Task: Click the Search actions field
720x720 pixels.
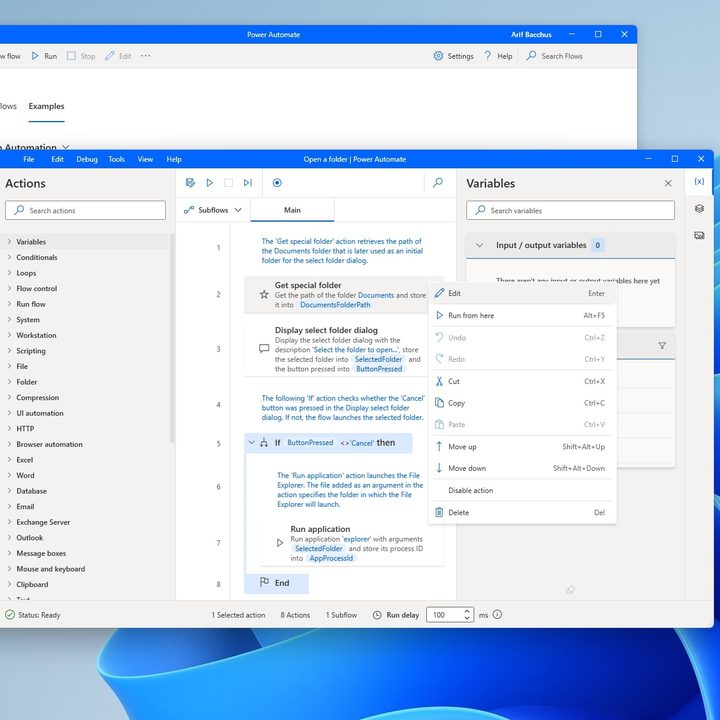Action: [x=85, y=210]
